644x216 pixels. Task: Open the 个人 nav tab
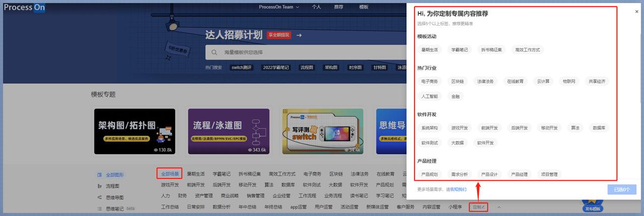[316, 7]
